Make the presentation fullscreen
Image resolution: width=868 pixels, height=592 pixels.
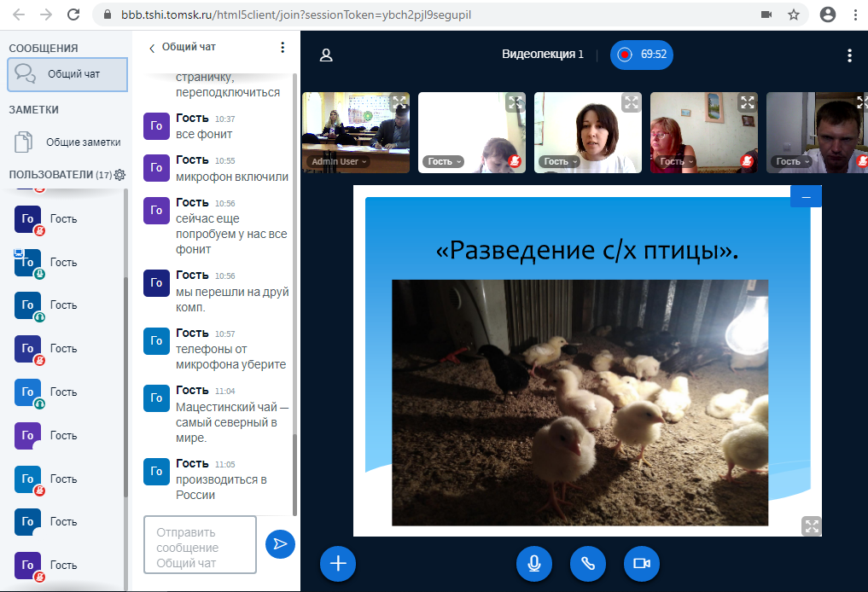pyautogui.click(x=811, y=525)
